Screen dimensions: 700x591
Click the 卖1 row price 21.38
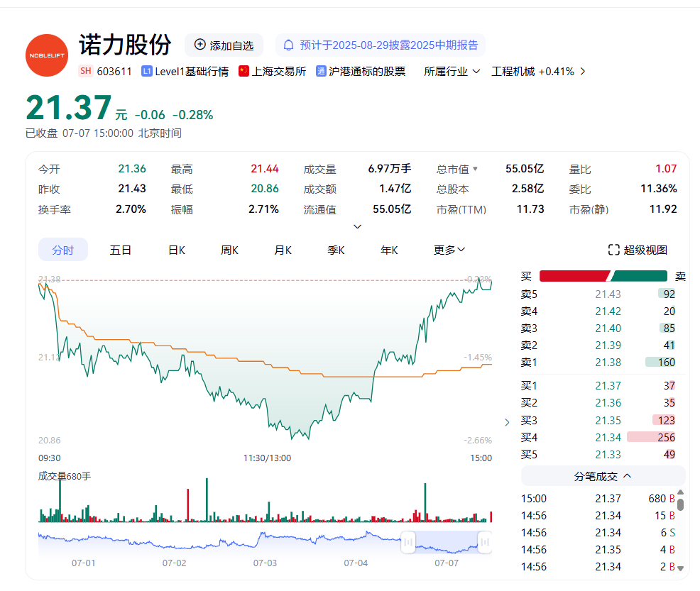tap(608, 362)
